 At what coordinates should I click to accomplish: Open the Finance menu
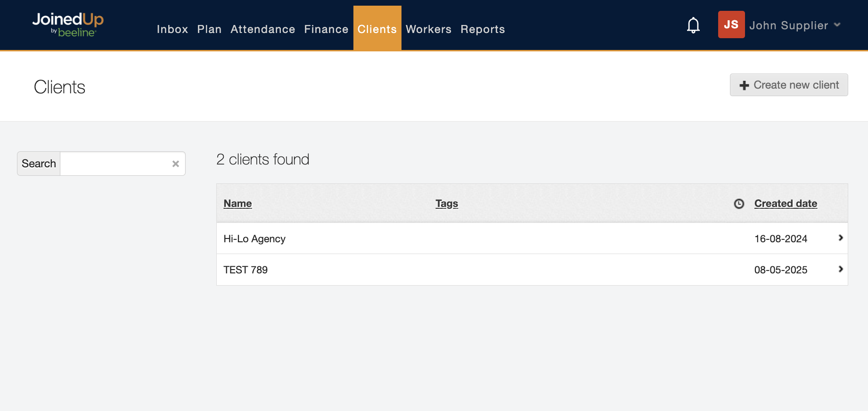(x=326, y=29)
